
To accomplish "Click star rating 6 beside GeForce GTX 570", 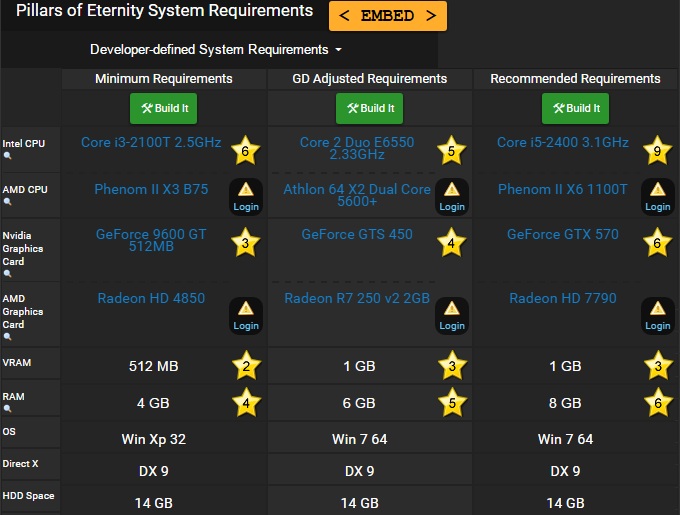I will [x=657, y=242].
